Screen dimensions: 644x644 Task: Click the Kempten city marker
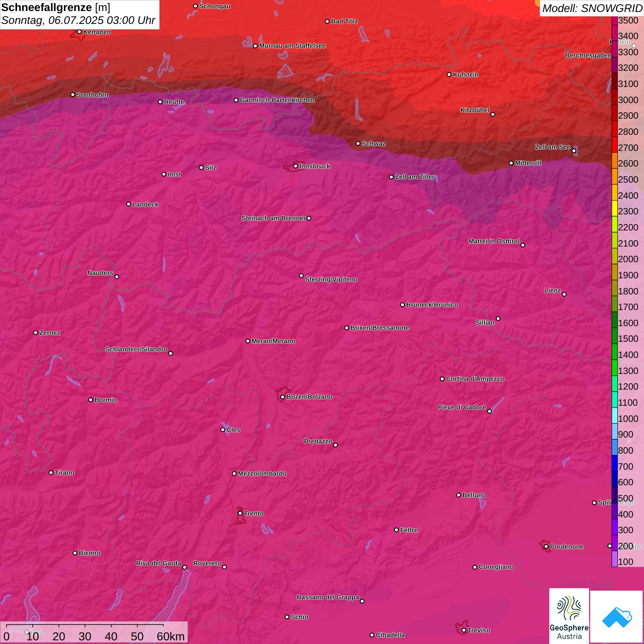coord(79,32)
